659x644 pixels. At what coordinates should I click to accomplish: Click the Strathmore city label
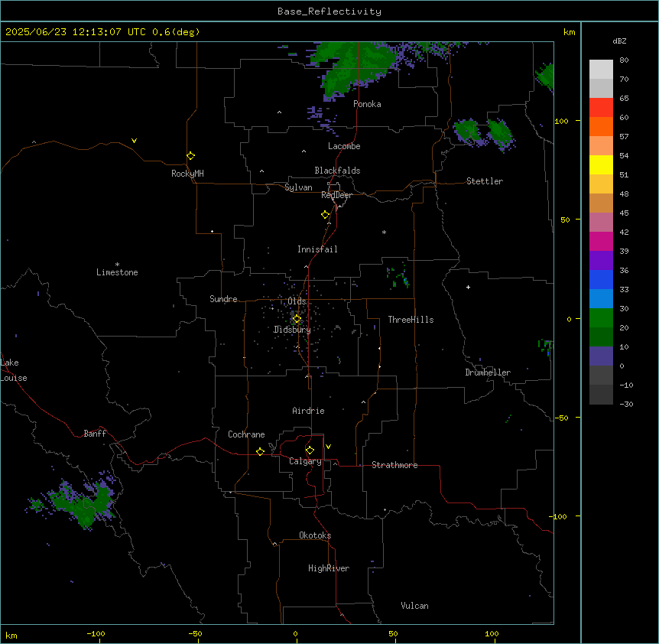coord(394,465)
